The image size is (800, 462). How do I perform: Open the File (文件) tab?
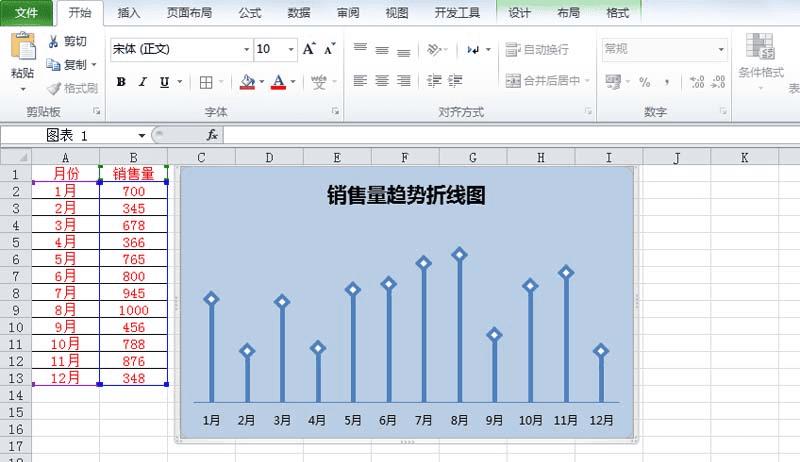pyautogui.click(x=26, y=13)
